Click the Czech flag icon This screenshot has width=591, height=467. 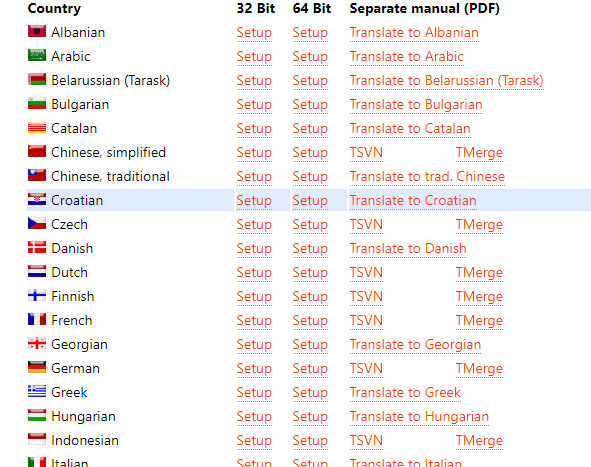coord(37,224)
